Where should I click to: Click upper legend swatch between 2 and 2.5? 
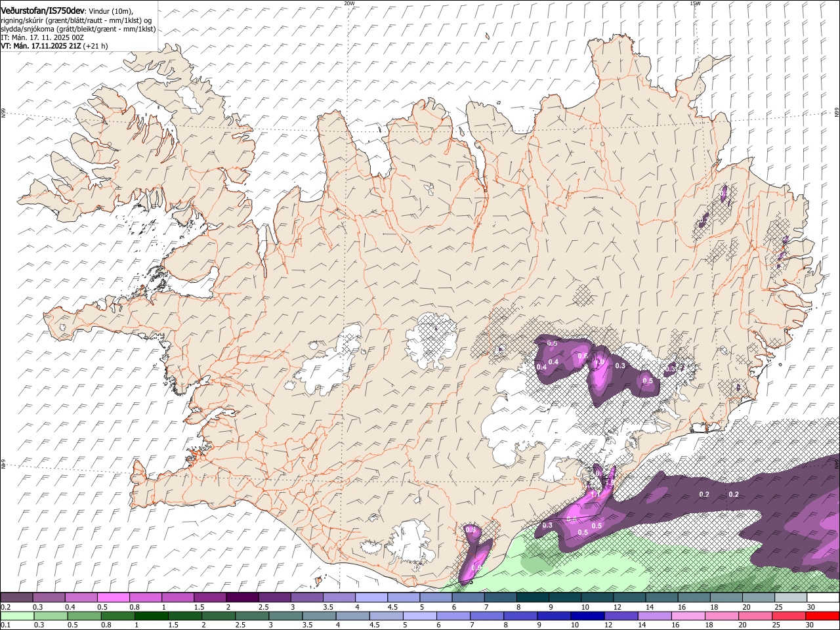242,598
